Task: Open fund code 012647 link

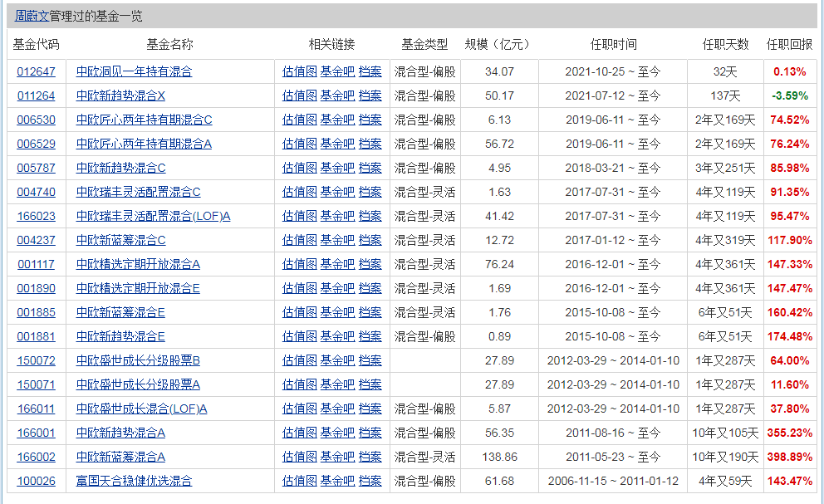Action: pos(37,71)
